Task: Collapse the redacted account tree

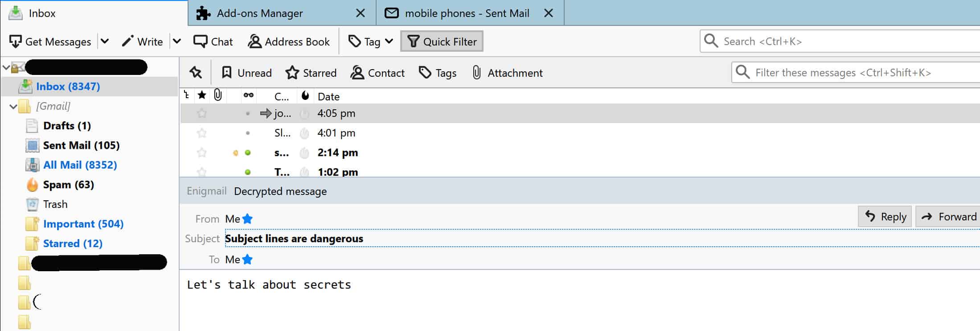Action: (x=6, y=68)
